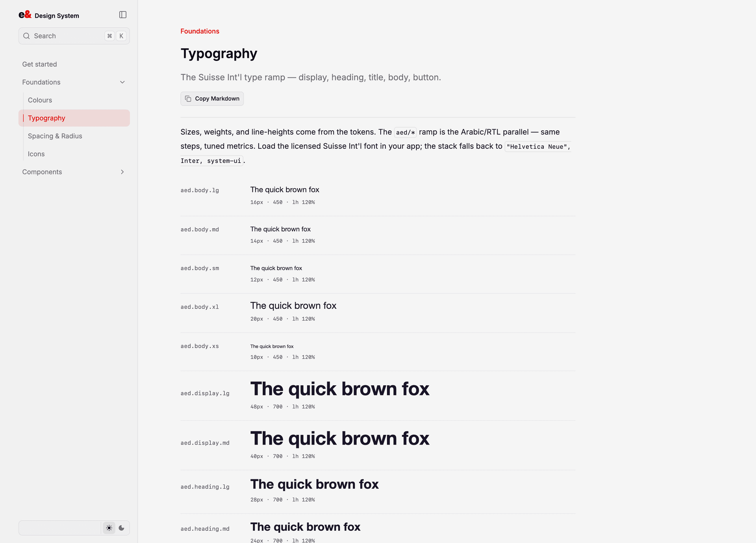Screen dimensions: 756x543
Task: Click the aed.display.lg token name
Action: [205, 393]
